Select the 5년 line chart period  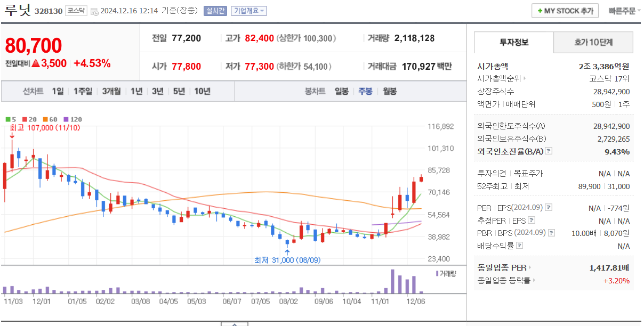pyautogui.click(x=179, y=91)
